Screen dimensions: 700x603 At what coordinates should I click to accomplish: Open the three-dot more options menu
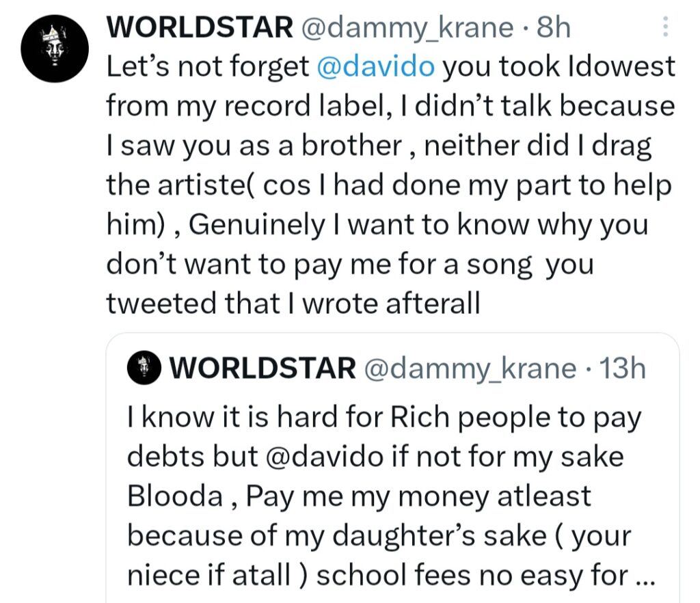coord(667,29)
